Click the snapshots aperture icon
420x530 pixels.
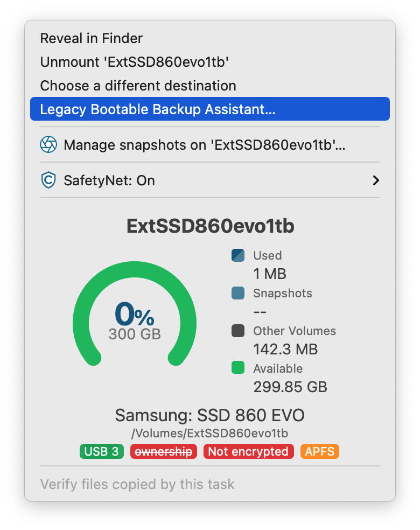(x=48, y=145)
